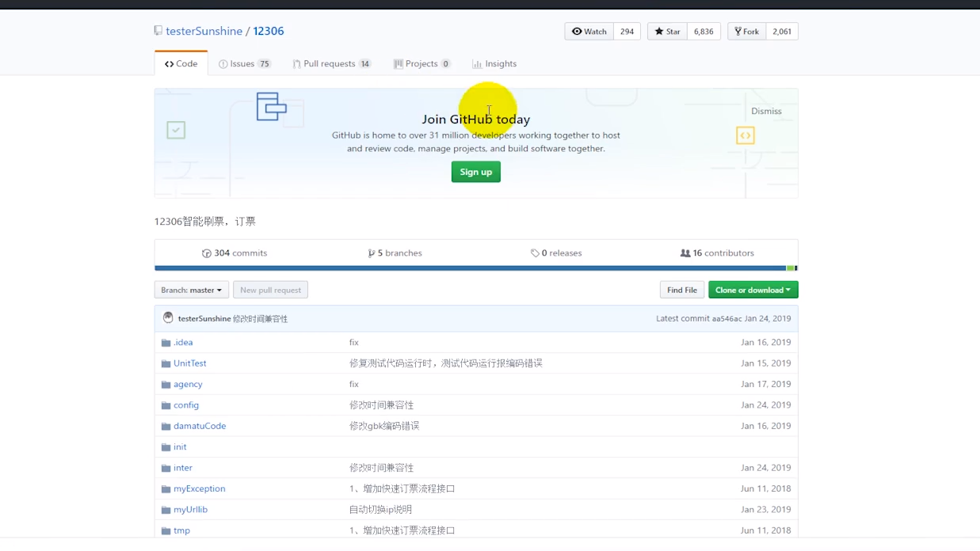Image resolution: width=980 pixels, height=551 pixels.
Task: Open the watchers count 294
Action: (x=627, y=32)
